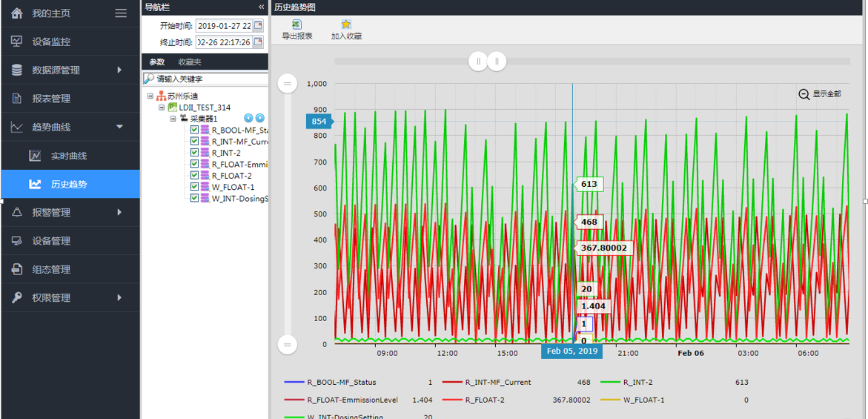This screenshot has width=868, height=419.
Task: Collapse the 导航栏 panel with double arrow
Action: click(x=261, y=7)
